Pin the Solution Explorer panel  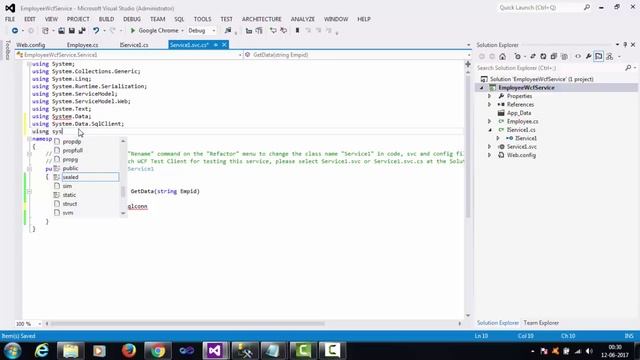coord(625,44)
